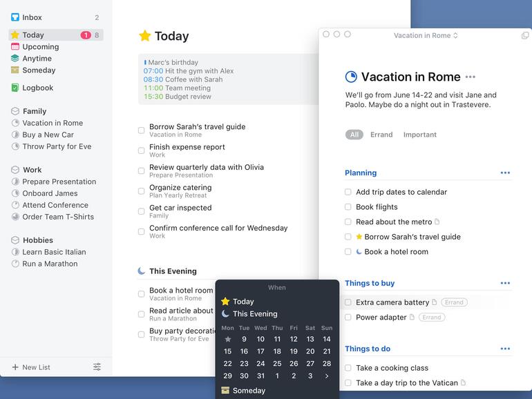The width and height of the screenshot is (532, 399).
Task: Click the 11:00 Team meeting calendar event
Action: coord(177,88)
